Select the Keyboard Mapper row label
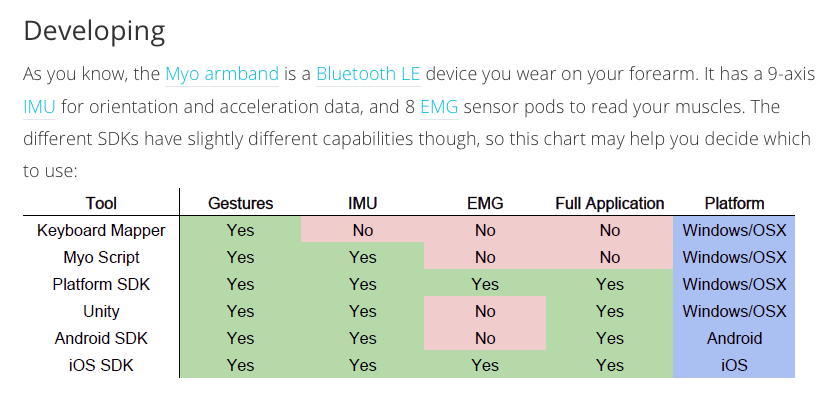 [101, 230]
